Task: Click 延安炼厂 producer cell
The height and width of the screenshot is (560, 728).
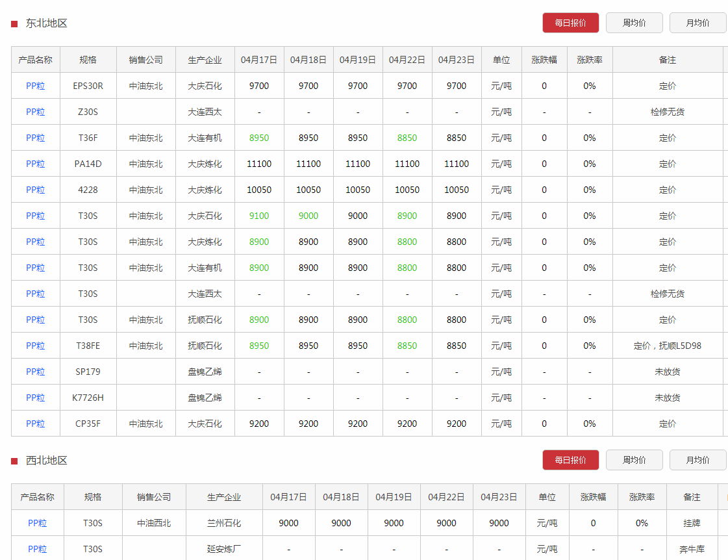Action: coord(224,550)
